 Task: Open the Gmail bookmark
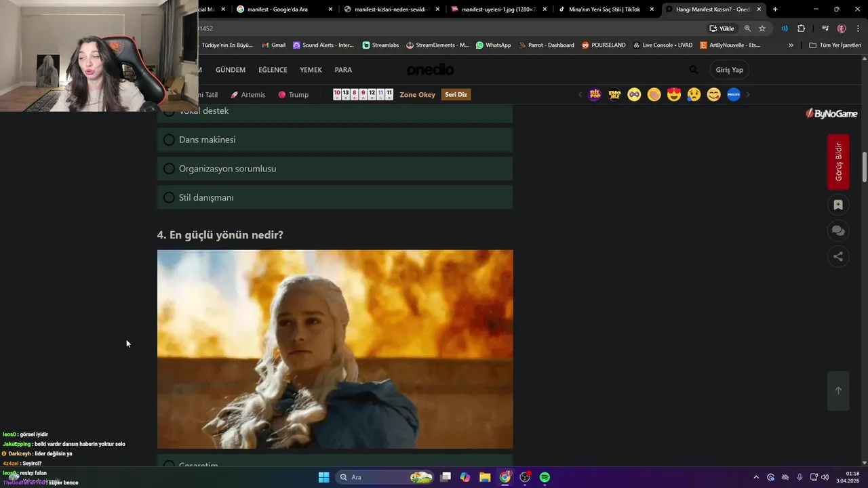[273, 45]
